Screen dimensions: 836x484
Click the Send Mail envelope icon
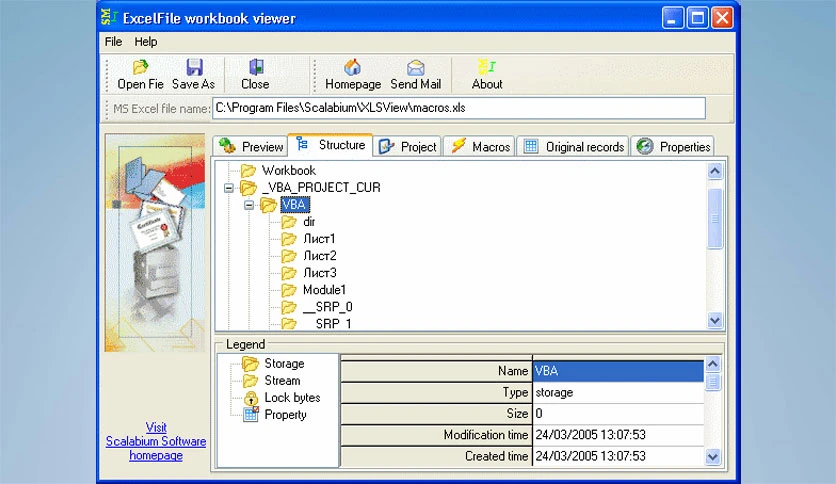click(415, 68)
